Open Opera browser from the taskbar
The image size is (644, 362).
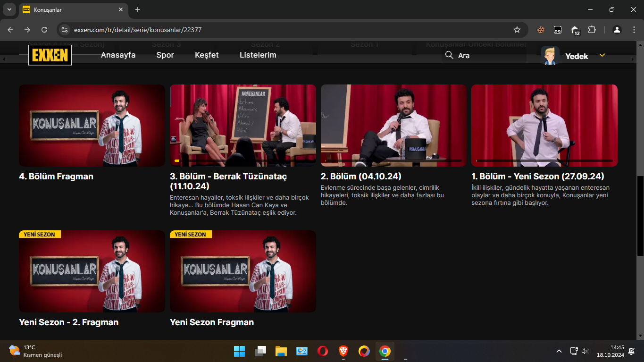[323, 351]
